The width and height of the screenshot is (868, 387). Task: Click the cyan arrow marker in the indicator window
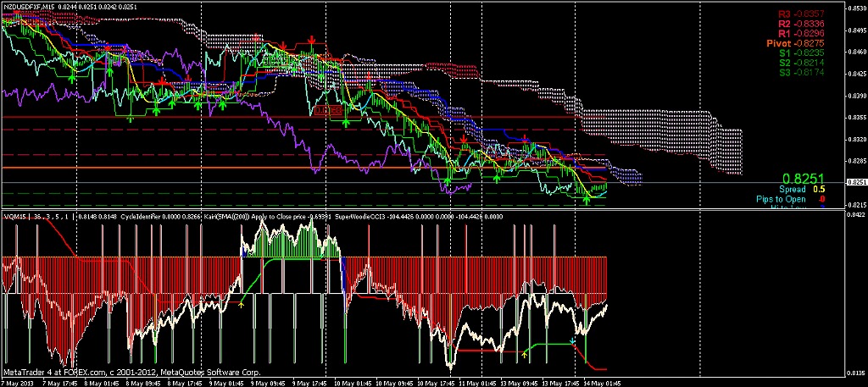(x=572, y=341)
